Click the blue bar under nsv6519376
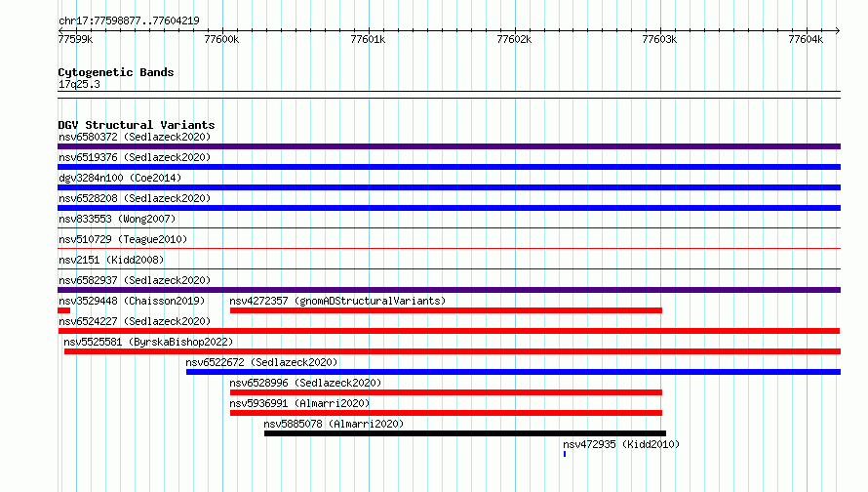The image size is (868, 492). point(449,167)
